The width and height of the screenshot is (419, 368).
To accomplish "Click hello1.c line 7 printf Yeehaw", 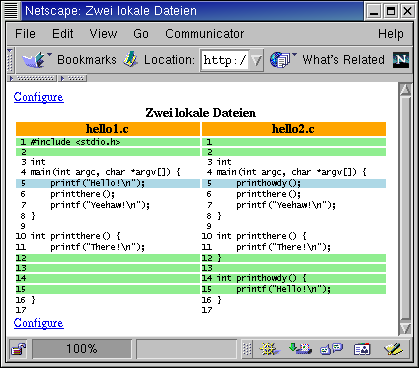I will pyautogui.click(x=100, y=205).
